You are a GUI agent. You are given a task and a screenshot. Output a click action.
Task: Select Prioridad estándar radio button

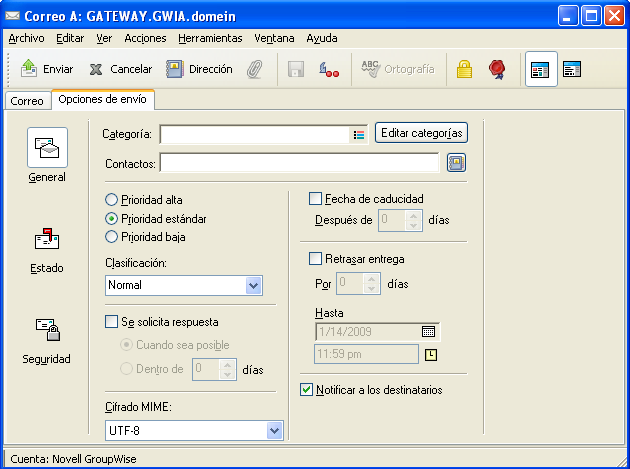pos(111,219)
